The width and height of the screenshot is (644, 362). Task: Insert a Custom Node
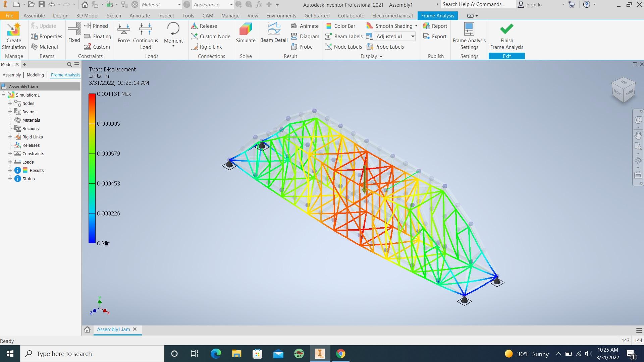tap(211, 36)
